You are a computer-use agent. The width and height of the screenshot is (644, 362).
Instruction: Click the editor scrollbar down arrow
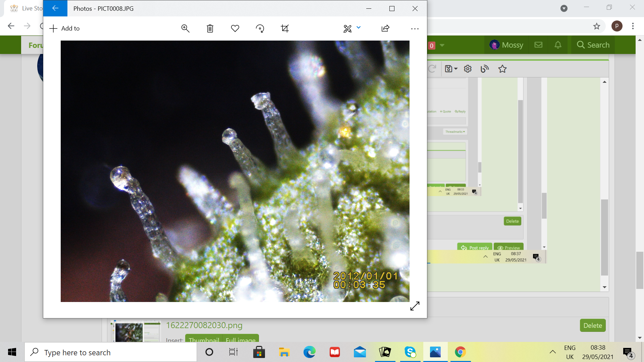tap(604, 287)
